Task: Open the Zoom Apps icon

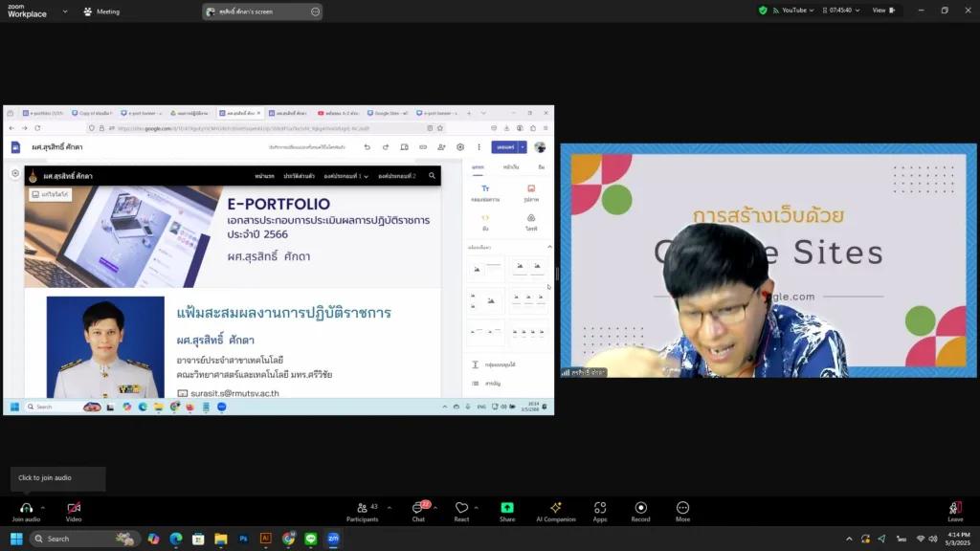Action: (600, 508)
